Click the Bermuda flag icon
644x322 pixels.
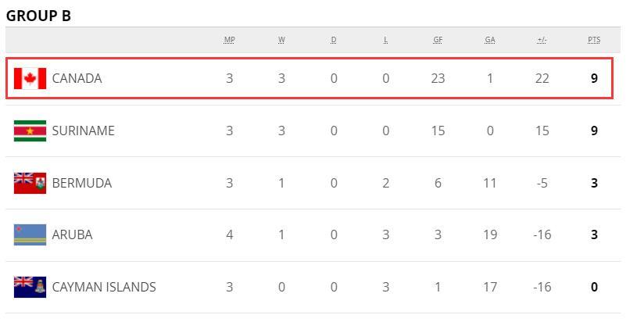click(30, 183)
